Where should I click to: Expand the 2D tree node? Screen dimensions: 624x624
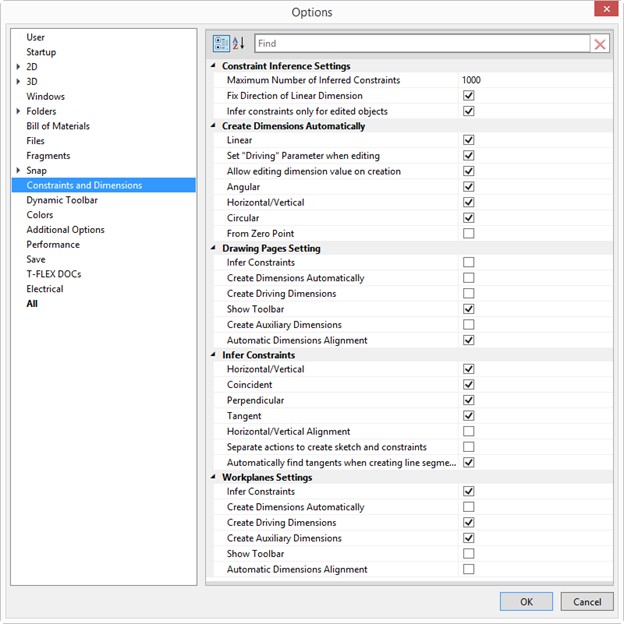(x=18, y=67)
